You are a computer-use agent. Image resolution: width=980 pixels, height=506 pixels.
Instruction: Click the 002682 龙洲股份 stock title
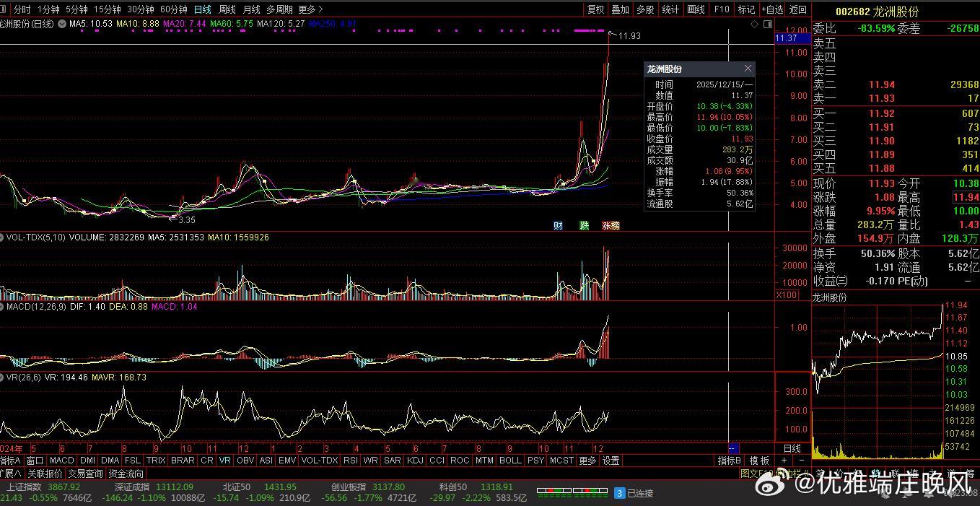877,12
